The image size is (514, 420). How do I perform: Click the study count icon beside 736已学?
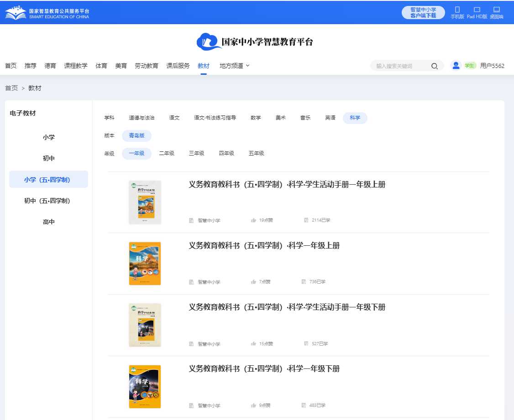(304, 281)
